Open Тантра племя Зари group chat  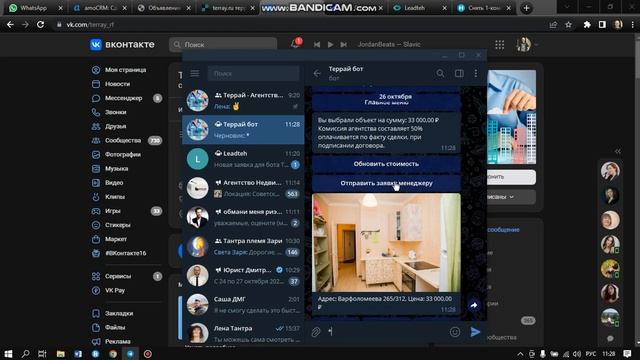pos(243,246)
